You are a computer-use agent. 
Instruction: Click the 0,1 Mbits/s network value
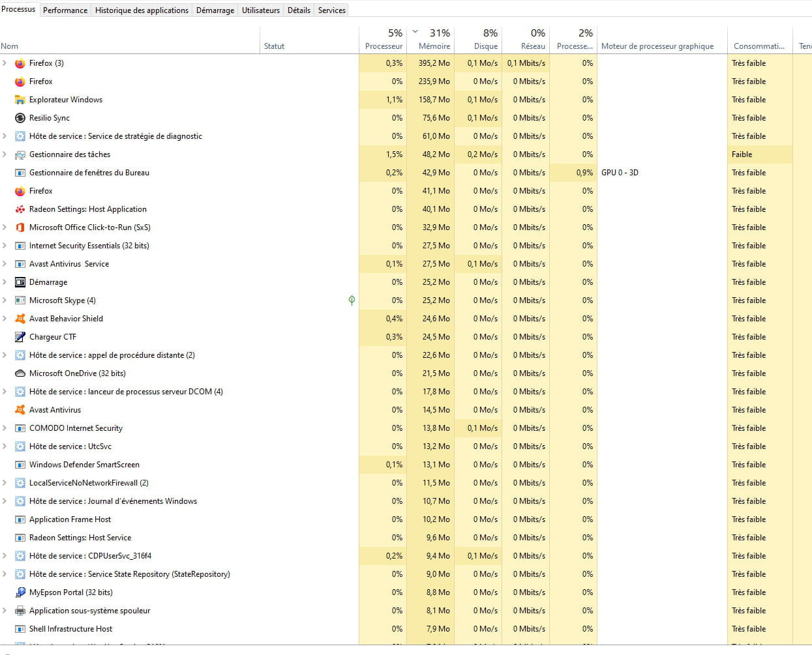coord(526,63)
